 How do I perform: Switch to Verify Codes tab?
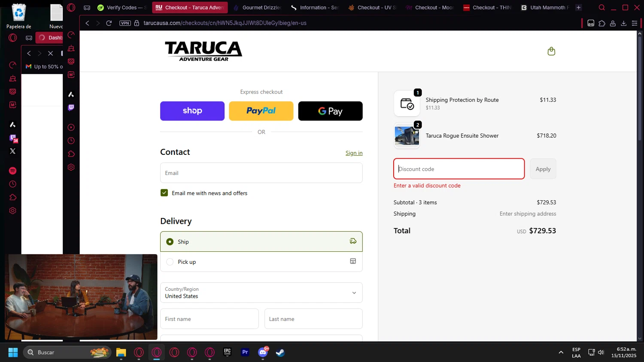[x=122, y=8]
